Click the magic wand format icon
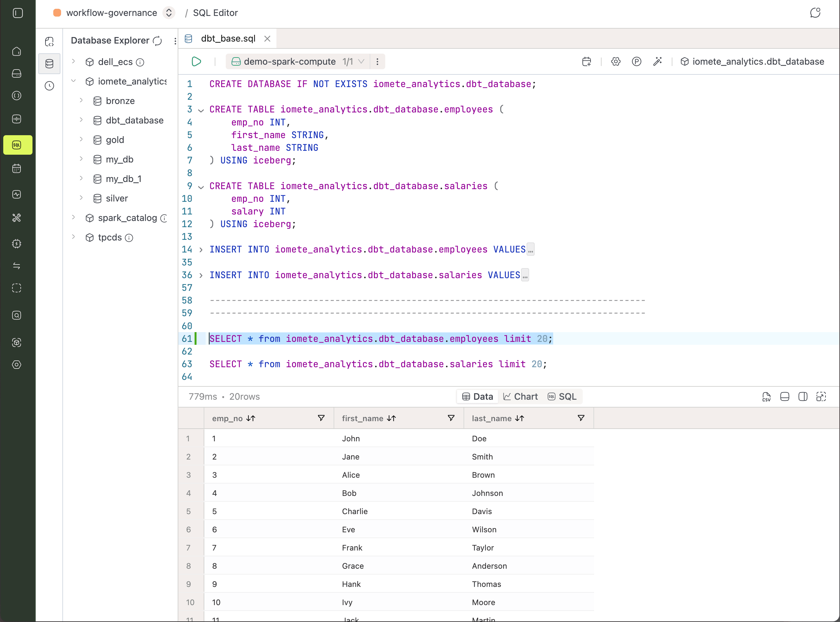 tap(657, 61)
